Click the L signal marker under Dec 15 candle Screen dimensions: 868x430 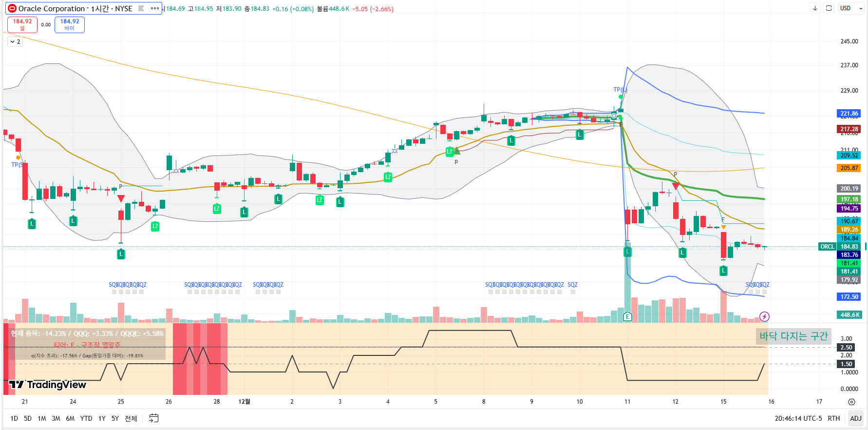(723, 271)
